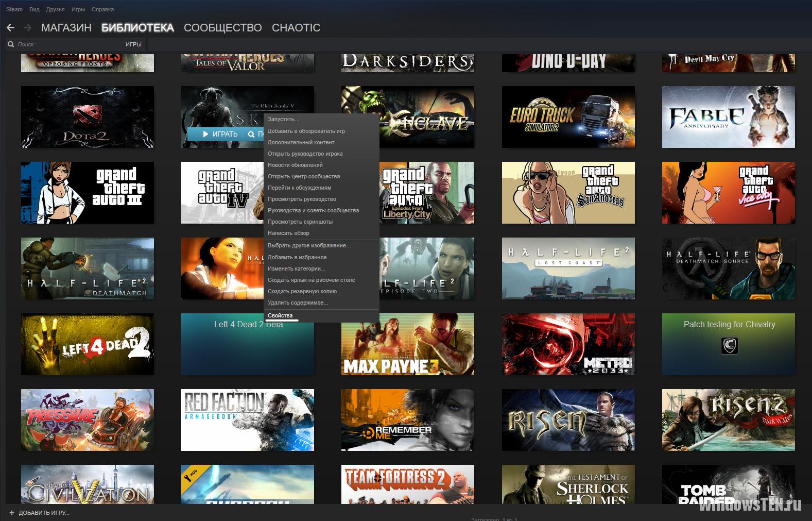Select the Team Fortress 2 tile
The height and width of the screenshot is (521, 812).
tap(408, 484)
